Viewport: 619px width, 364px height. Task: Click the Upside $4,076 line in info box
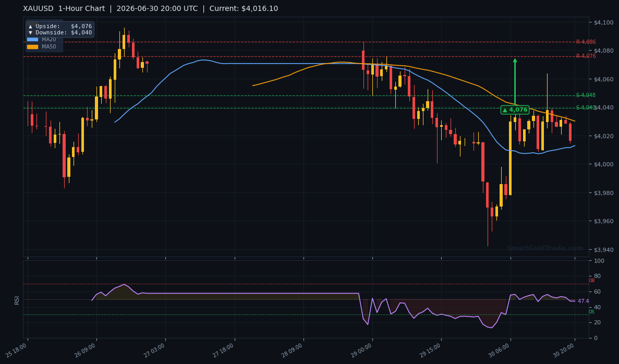[x=60, y=27]
